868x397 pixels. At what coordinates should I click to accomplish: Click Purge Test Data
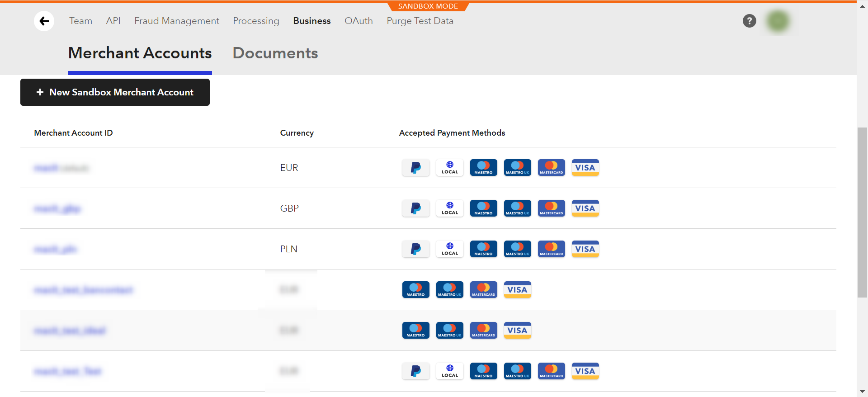pos(420,21)
